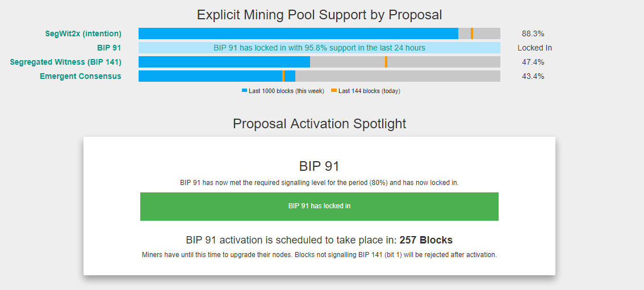Click the blue 'Last 1000 blocks' legend swatch
Viewport: 644px width, 290px height.
click(x=245, y=91)
